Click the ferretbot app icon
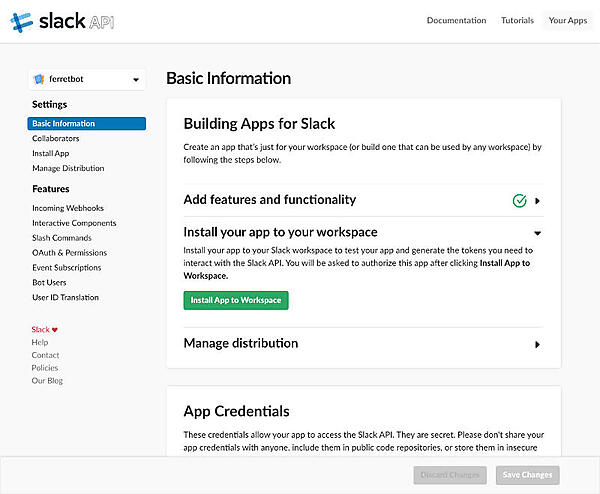Image resolution: width=600 pixels, height=494 pixels. tap(39, 79)
